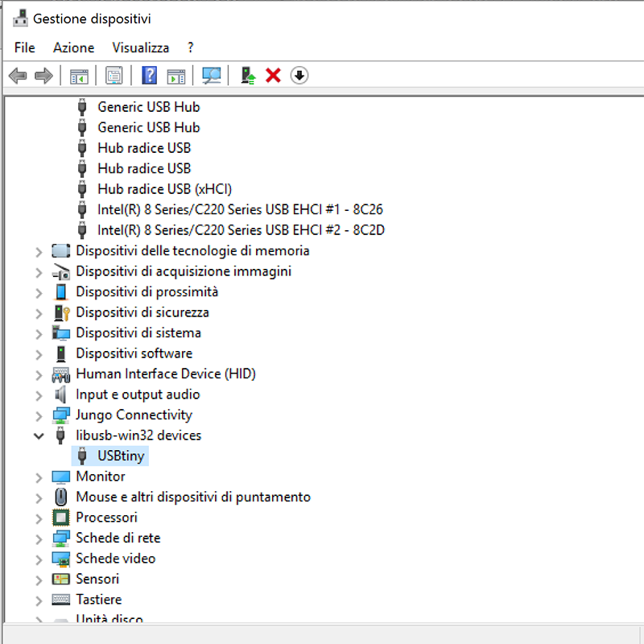
Task: Expand the Processori node
Action: click(39, 518)
